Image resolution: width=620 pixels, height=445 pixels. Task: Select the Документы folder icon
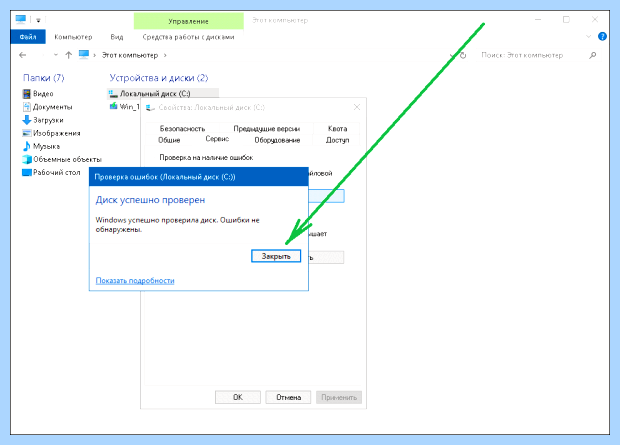point(26,107)
